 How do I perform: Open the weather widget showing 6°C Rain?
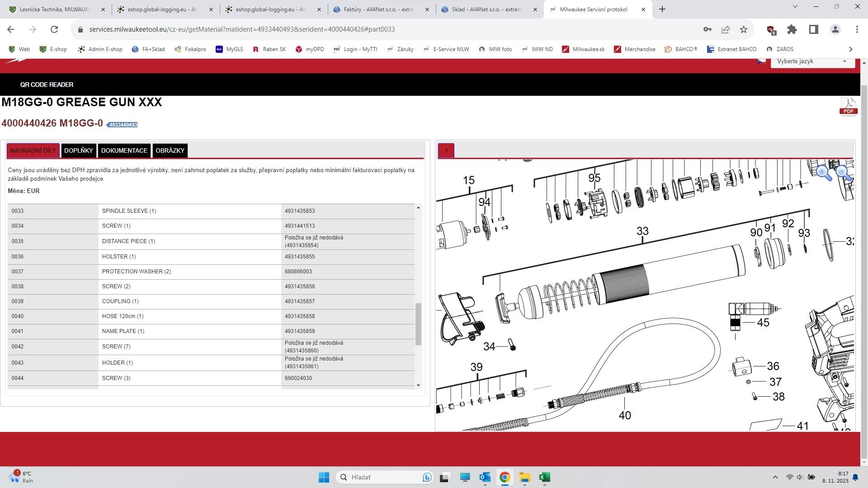pos(21,477)
